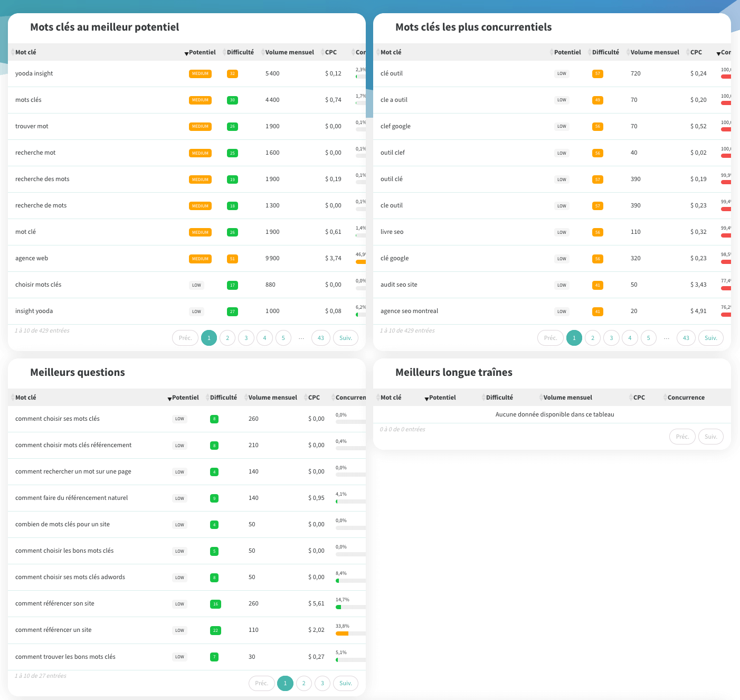Click difficulty badge 57 for clé outil

597,74
